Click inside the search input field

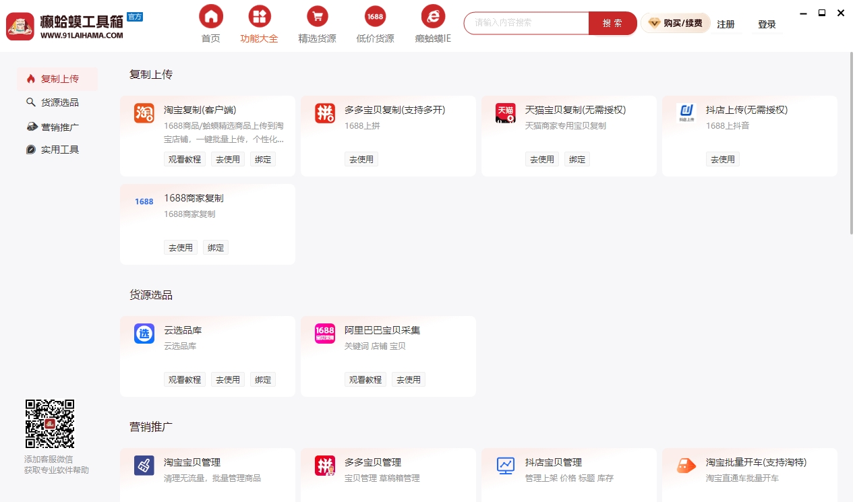point(526,23)
